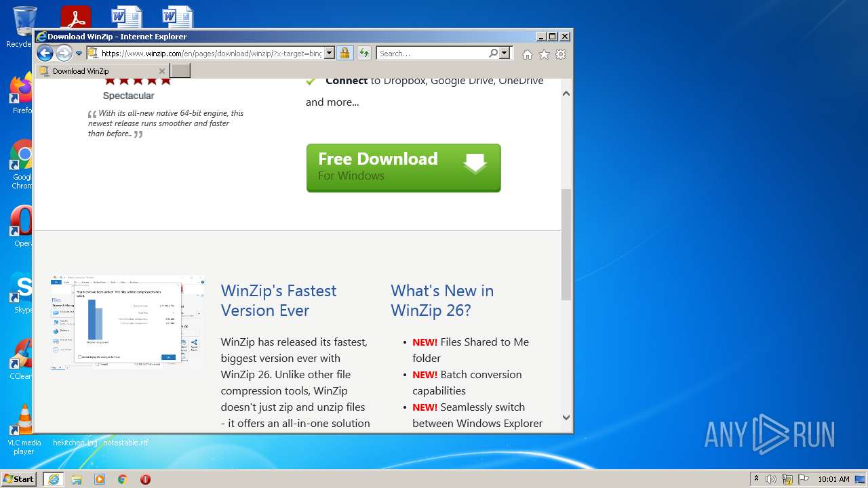The image size is (868, 488).
Task: Open File Explorer from the taskbar
Action: (77, 479)
